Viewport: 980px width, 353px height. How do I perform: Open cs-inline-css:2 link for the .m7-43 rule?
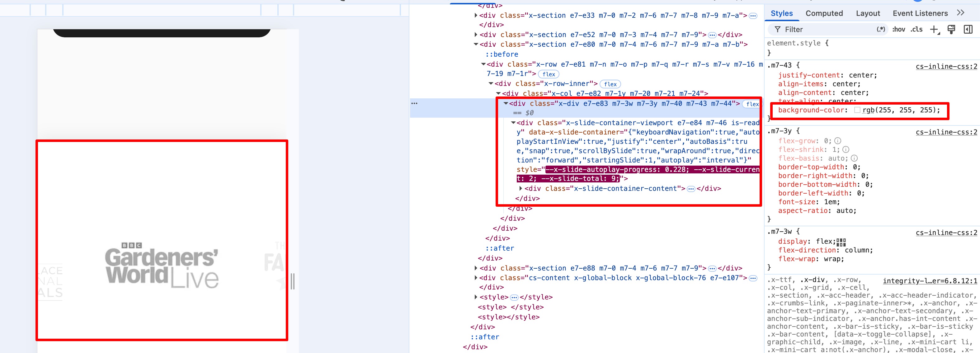coord(946,67)
